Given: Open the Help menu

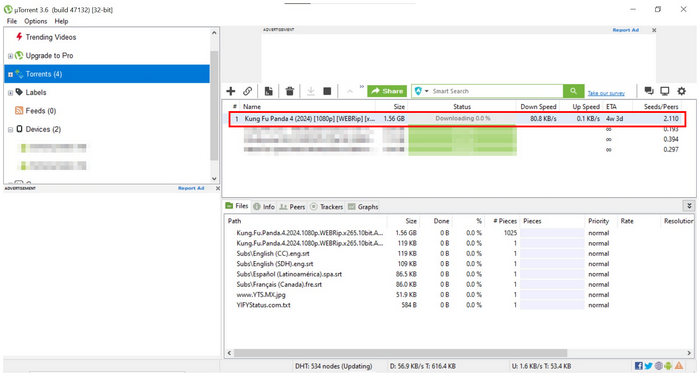Looking at the screenshot, I should [x=61, y=21].
